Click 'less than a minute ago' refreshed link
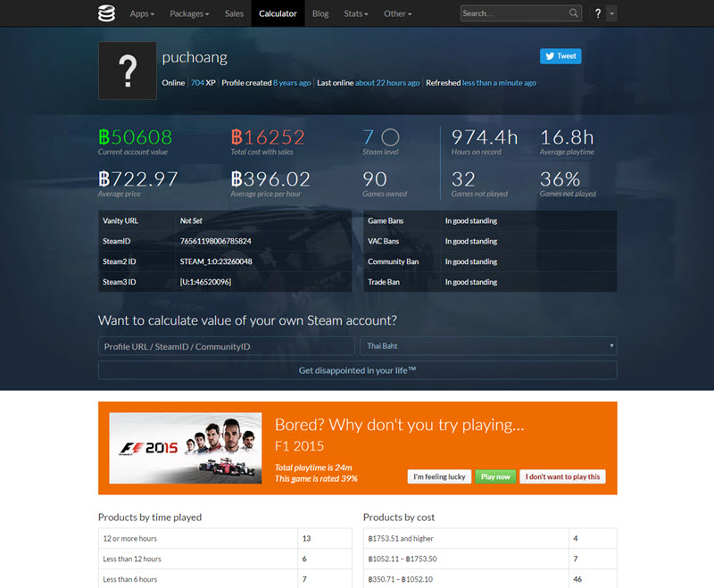The image size is (714, 588). [499, 83]
